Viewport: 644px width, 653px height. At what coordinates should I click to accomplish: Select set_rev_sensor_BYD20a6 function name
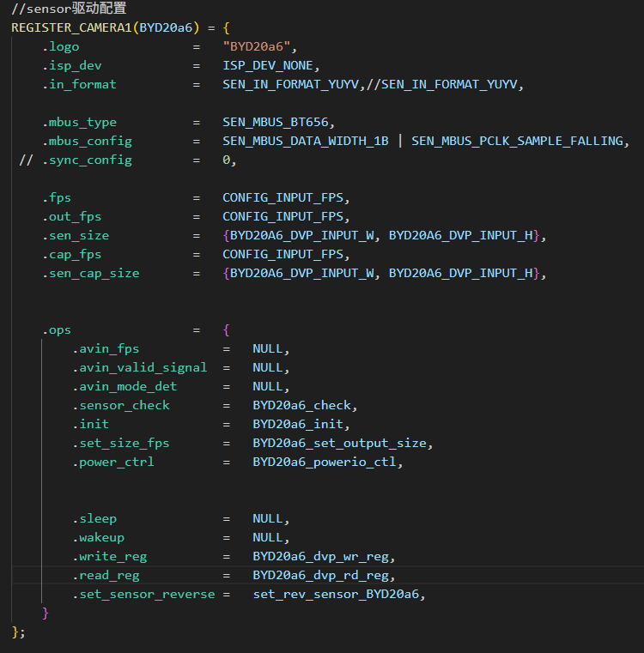coord(336,595)
